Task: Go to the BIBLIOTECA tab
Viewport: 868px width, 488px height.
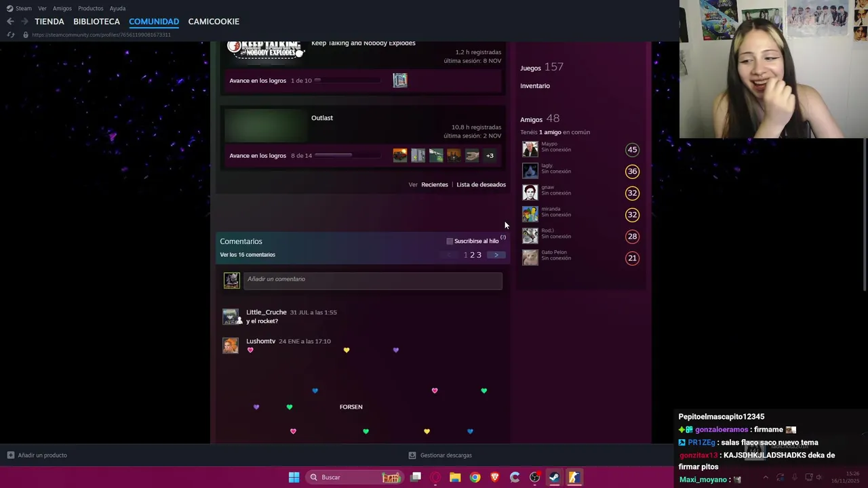Action: [x=96, y=22]
